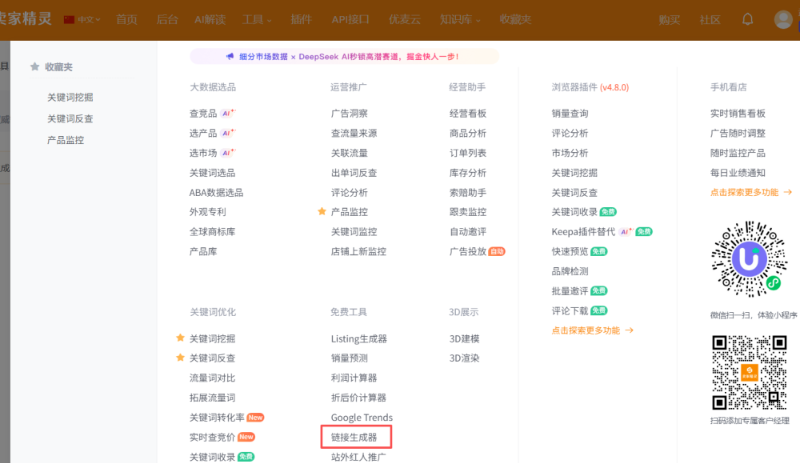Unstar 关键词反查 using its star icon
800x463 pixels.
tap(180, 358)
